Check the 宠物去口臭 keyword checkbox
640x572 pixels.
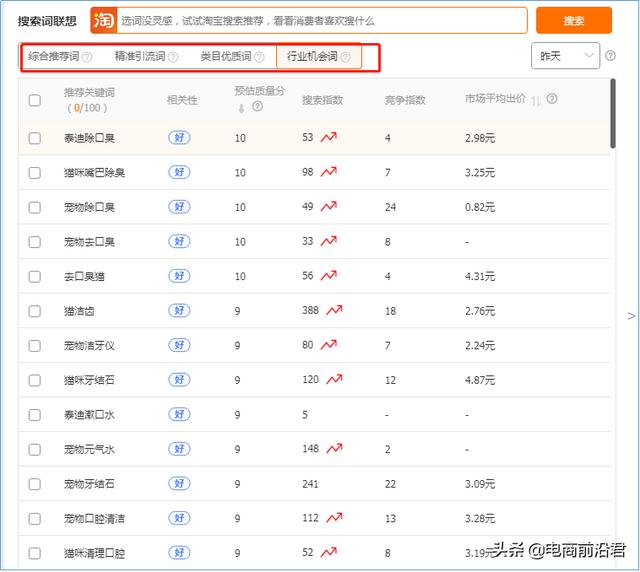(x=35, y=242)
